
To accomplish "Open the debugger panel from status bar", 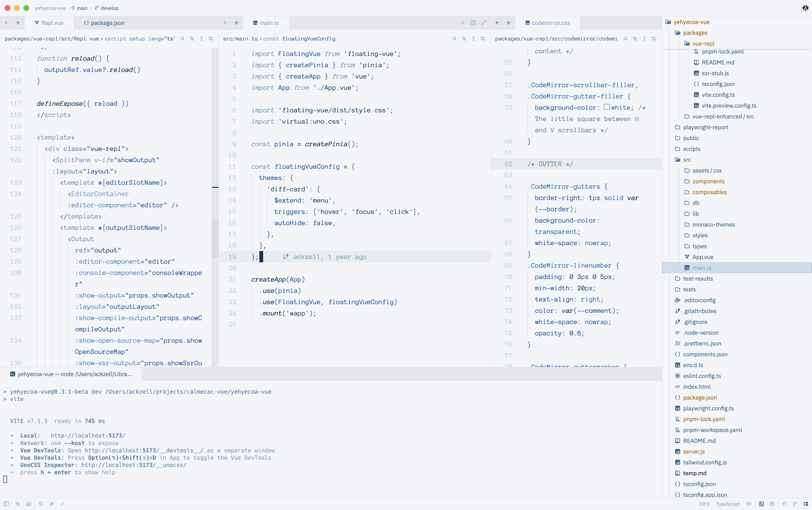I will [772, 504].
